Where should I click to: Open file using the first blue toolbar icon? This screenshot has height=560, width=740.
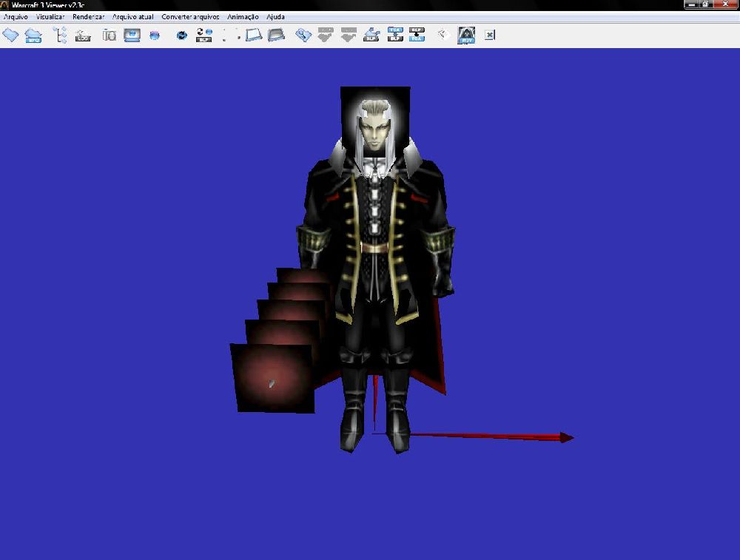click(x=10, y=35)
